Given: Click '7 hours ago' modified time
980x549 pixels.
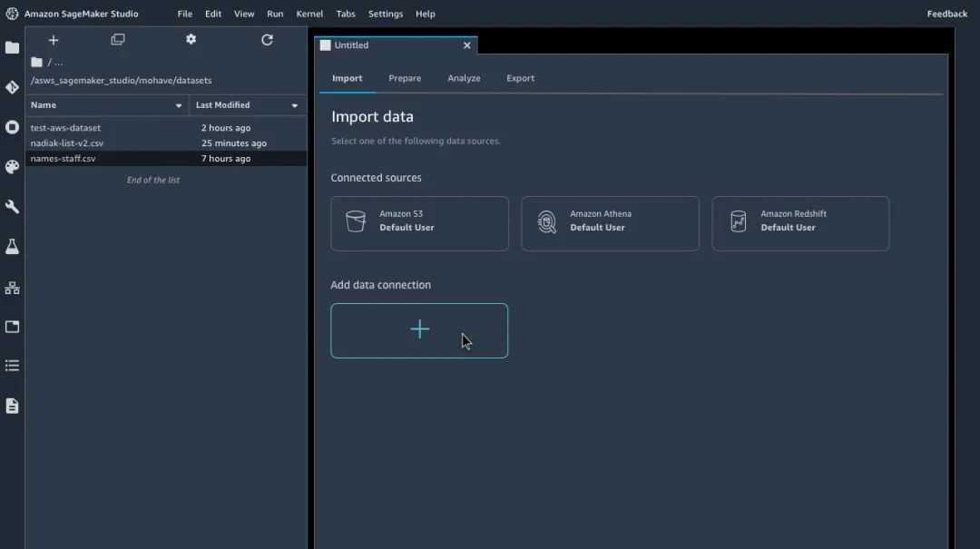Looking at the screenshot, I should pos(226,158).
